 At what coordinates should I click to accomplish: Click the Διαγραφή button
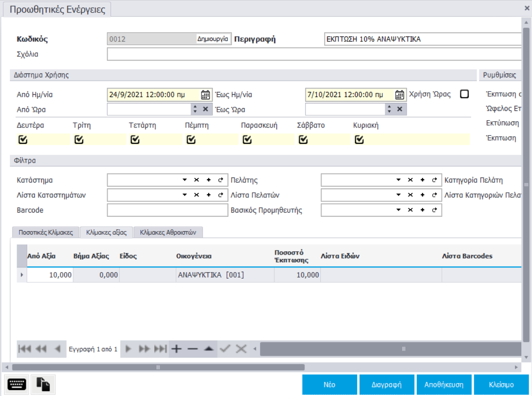387,384
